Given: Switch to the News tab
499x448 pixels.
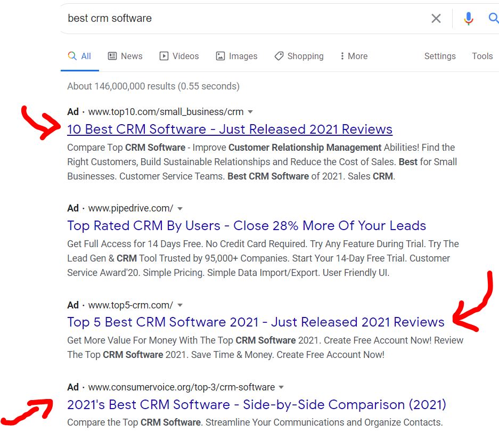Looking at the screenshot, I should click(125, 56).
